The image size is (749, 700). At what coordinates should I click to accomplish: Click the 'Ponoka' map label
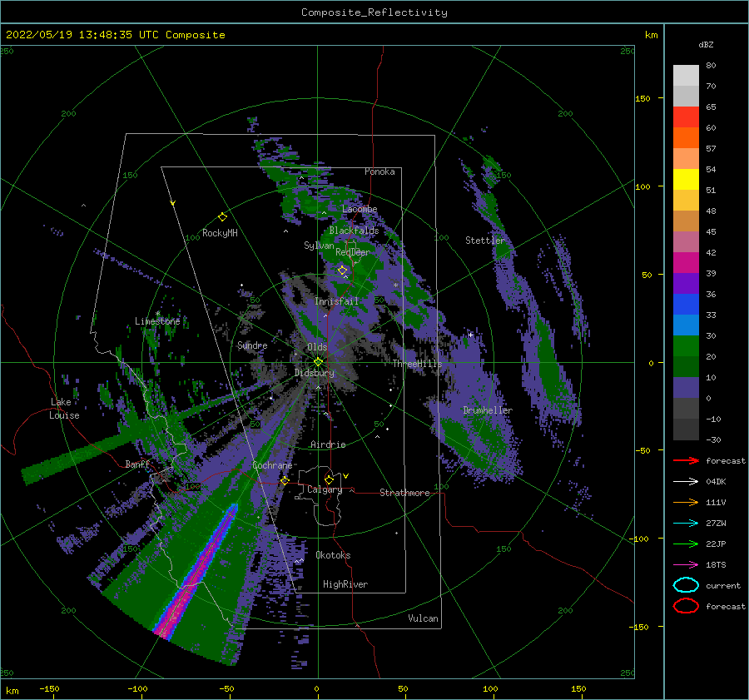(x=379, y=171)
